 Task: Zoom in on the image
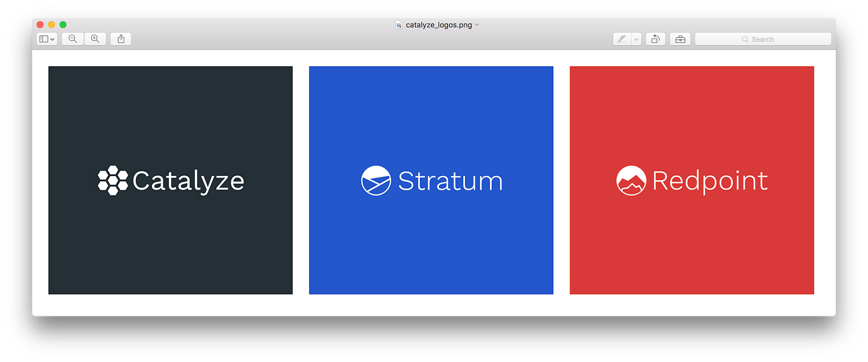[95, 39]
